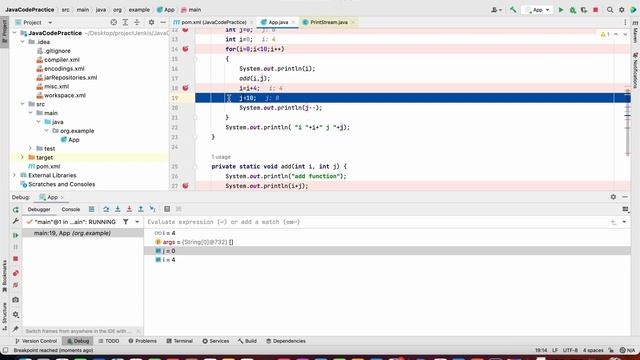Filter frames with the funnel icon
640x360 pixels.
click(x=126, y=222)
